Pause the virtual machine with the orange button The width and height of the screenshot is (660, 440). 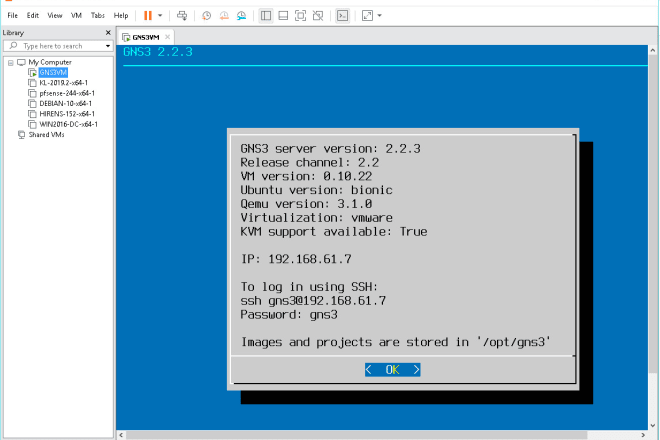tap(148, 16)
